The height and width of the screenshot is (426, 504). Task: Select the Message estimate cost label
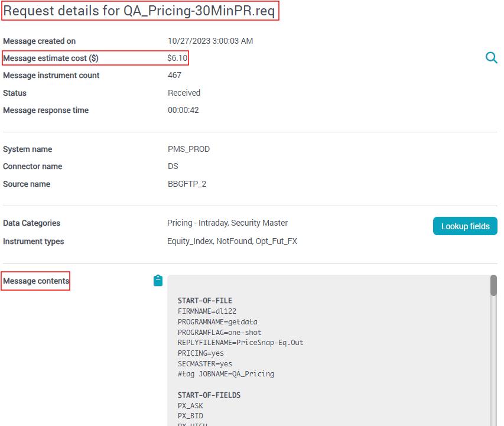tap(51, 58)
